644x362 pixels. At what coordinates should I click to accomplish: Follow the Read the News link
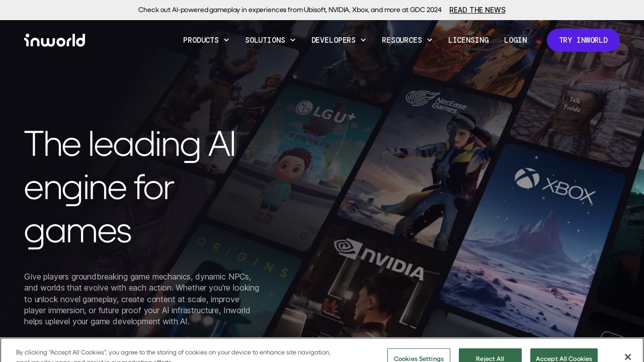tap(477, 10)
